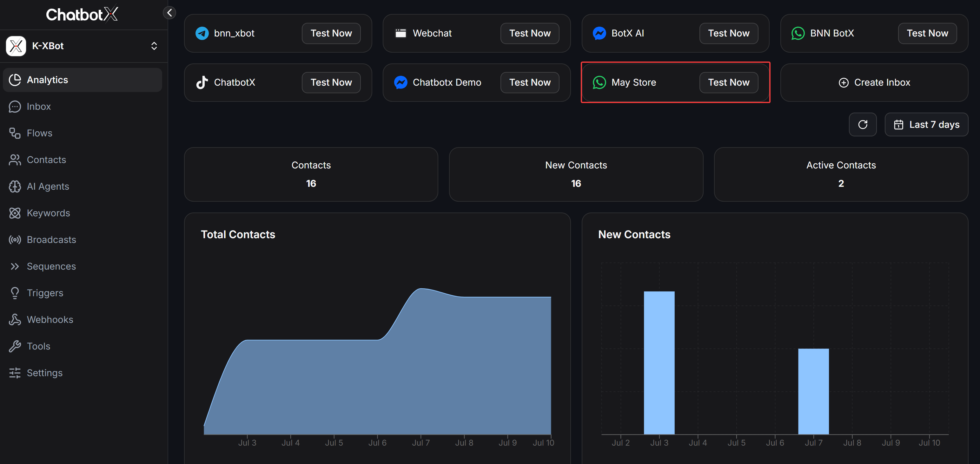Go to Sequences in sidebar
This screenshot has height=464, width=980.
pyautogui.click(x=83, y=266)
